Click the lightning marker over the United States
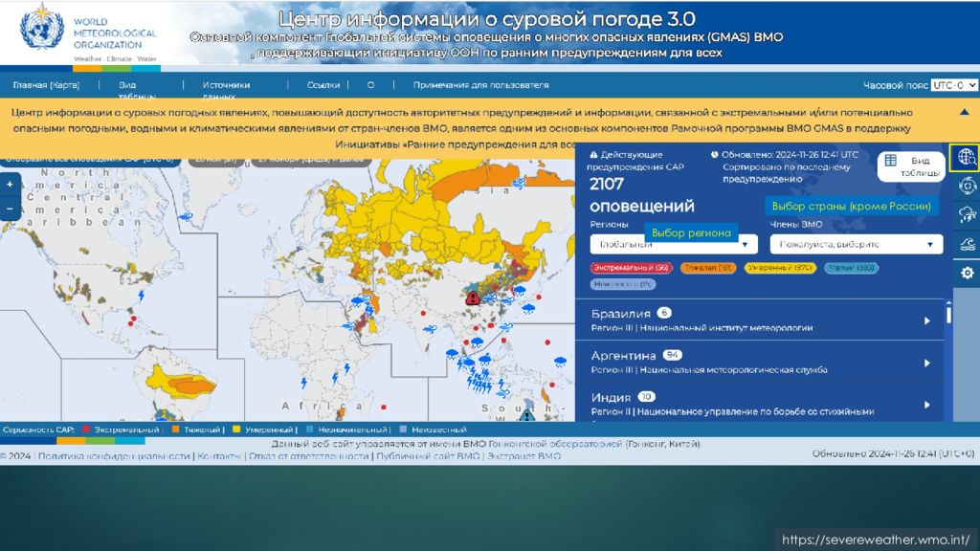The width and height of the screenshot is (980, 551). [x=142, y=296]
